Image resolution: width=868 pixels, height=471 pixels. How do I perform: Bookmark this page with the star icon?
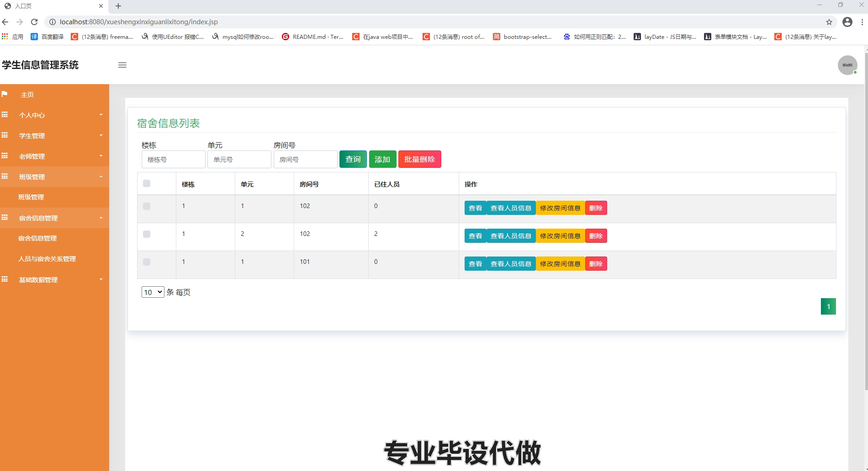coord(829,22)
